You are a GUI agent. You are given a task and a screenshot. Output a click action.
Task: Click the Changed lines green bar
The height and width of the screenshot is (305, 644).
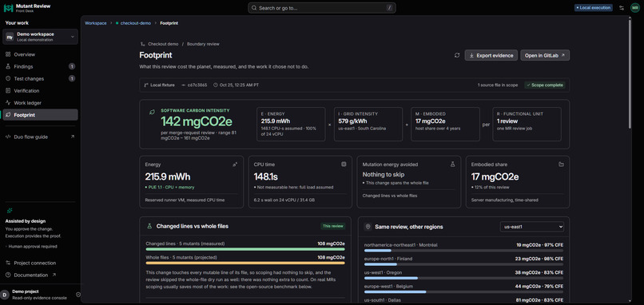point(245,249)
